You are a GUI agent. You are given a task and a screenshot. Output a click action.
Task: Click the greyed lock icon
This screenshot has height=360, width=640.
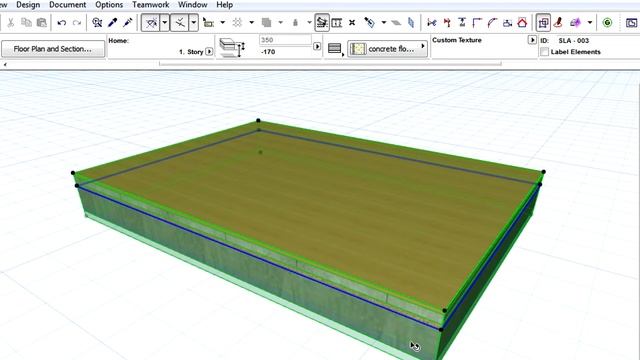296,23
